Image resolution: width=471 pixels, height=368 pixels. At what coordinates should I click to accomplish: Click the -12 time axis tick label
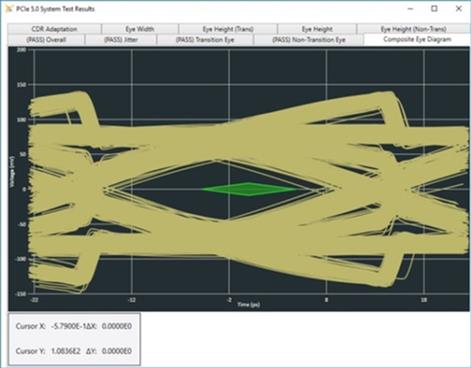click(x=132, y=300)
